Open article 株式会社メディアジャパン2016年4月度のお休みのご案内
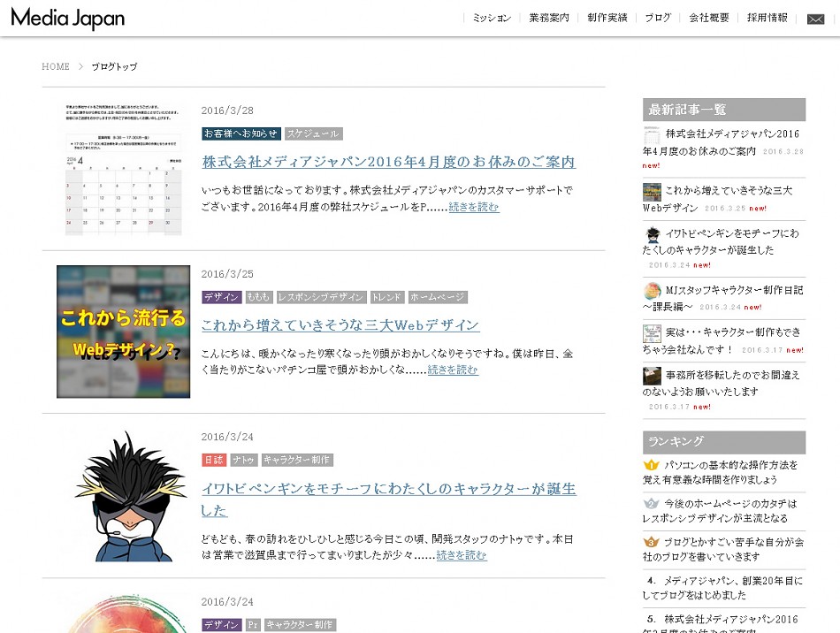840x633 pixels. pos(389,162)
